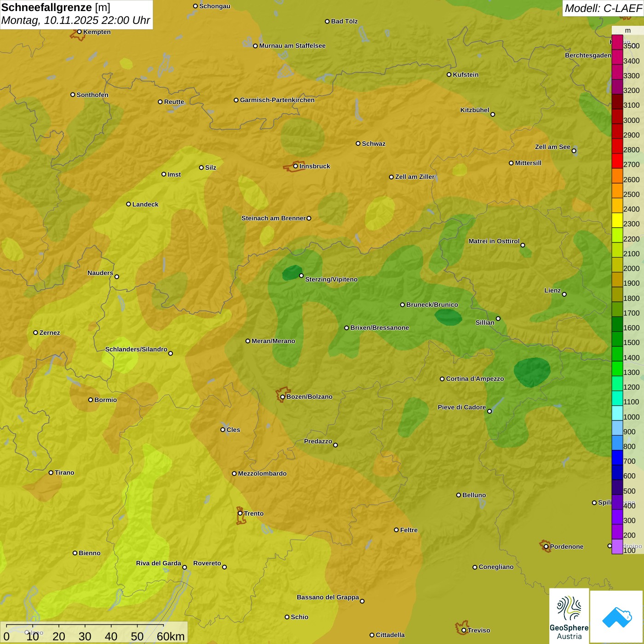Click the Innsbruck city marker
This screenshot has width=644, height=644.
tap(296, 166)
